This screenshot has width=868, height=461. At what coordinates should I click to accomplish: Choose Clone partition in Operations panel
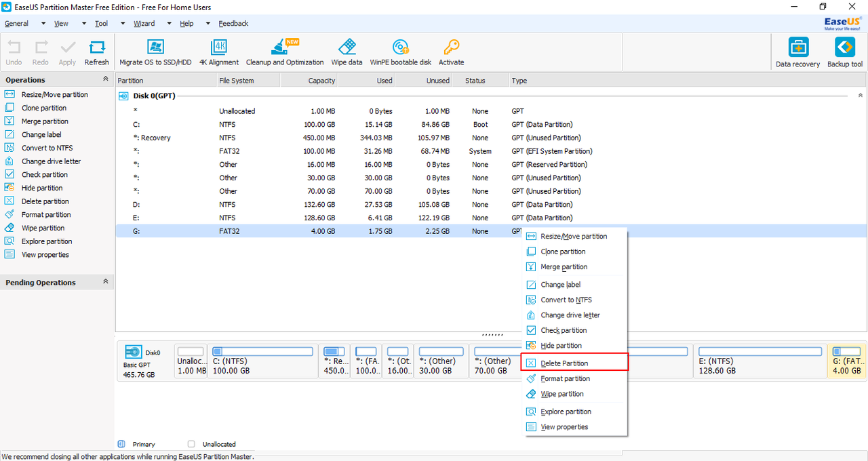pyautogui.click(x=35, y=108)
